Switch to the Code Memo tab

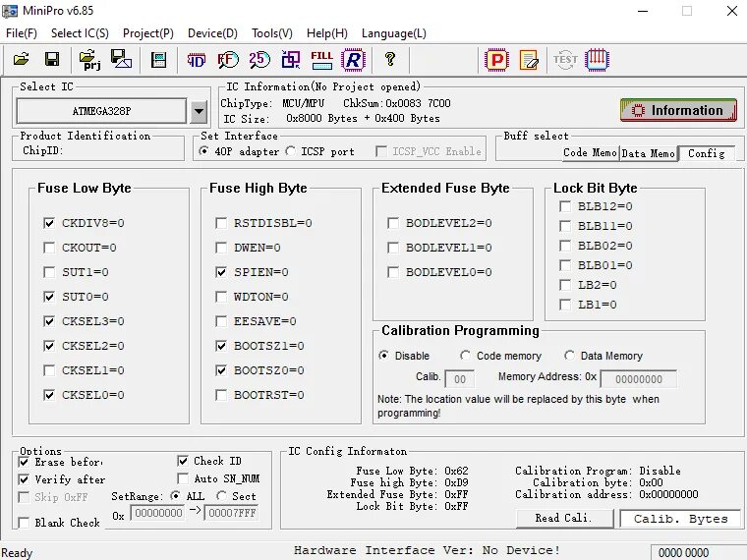(591, 153)
